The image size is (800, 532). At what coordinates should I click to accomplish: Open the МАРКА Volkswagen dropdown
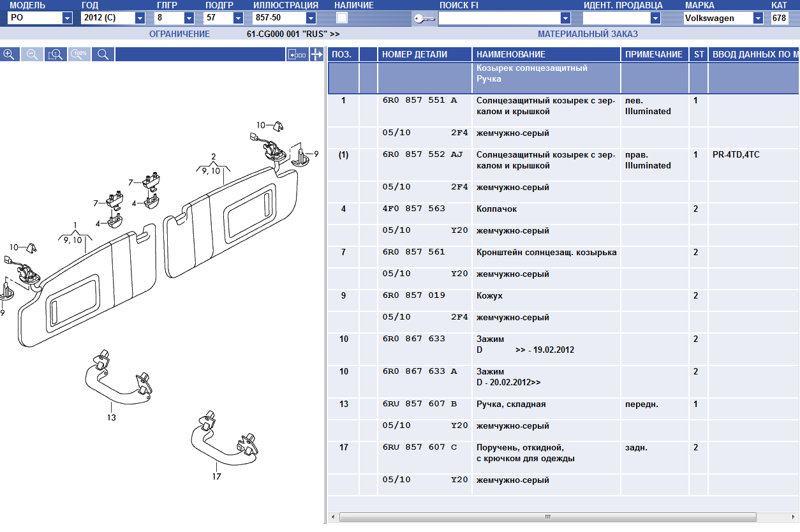click(758, 18)
